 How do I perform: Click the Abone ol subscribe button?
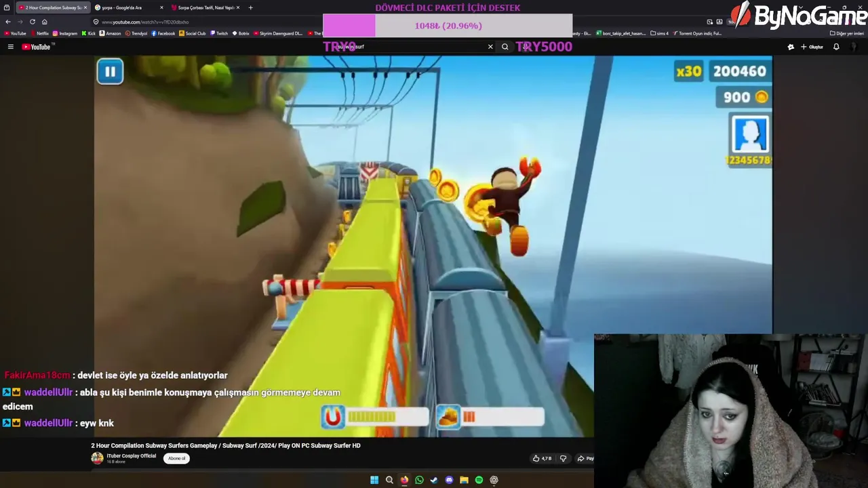click(176, 458)
